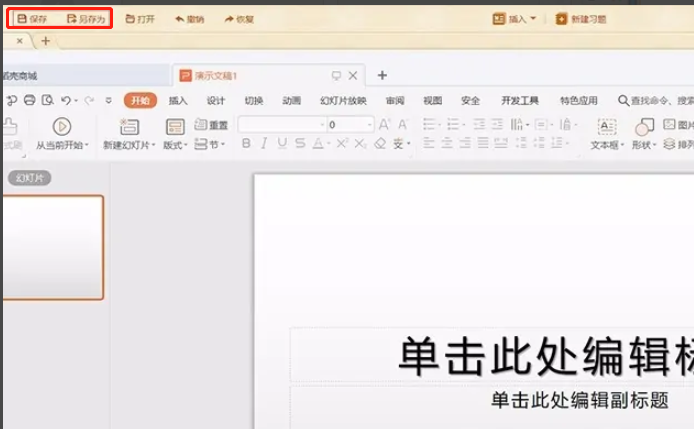Open the font size dropdown
The height and width of the screenshot is (429, 694).
(369, 125)
